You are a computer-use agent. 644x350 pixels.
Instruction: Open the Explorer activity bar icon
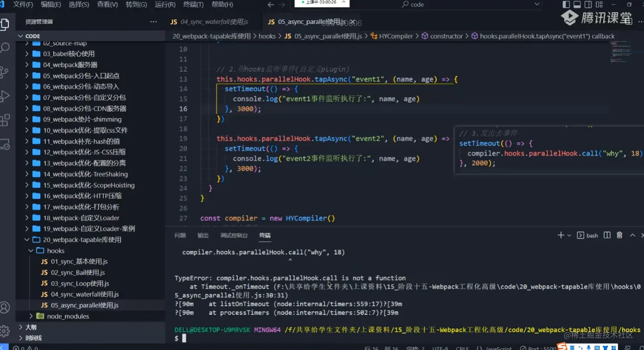(x=5, y=24)
